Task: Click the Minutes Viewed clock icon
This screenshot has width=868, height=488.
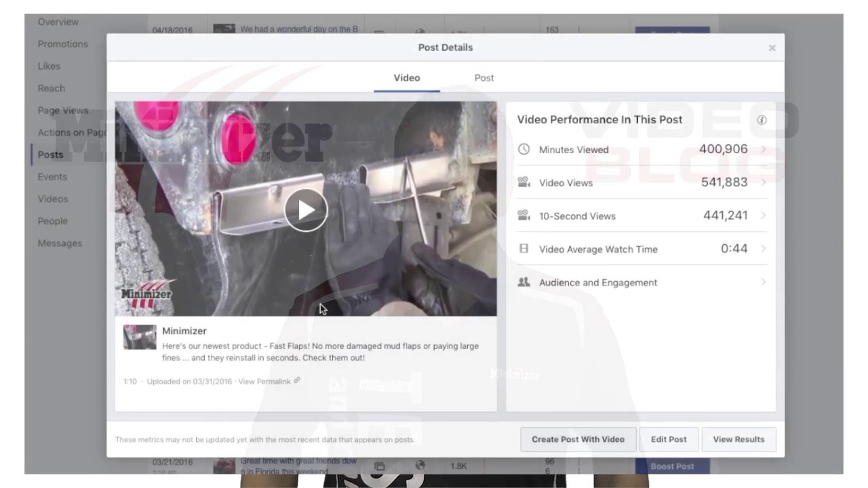Action: 524,149
